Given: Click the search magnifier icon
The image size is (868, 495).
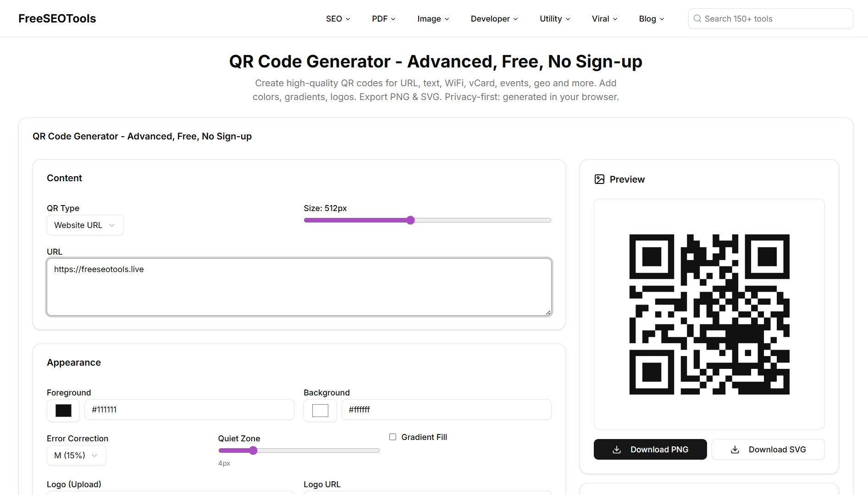Looking at the screenshot, I should (x=697, y=18).
